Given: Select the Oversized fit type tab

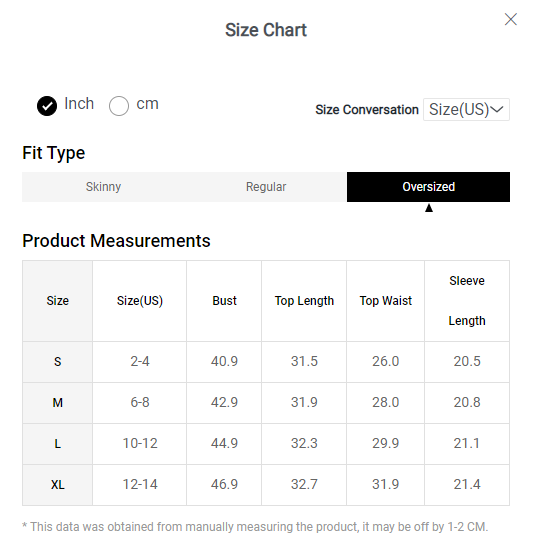Looking at the screenshot, I should [428, 187].
